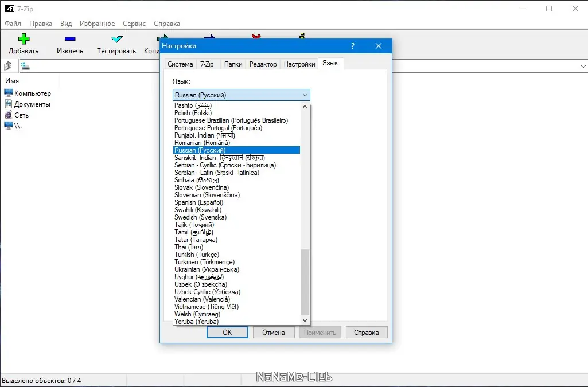Switch to the 7-Zip tab

tap(207, 64)
